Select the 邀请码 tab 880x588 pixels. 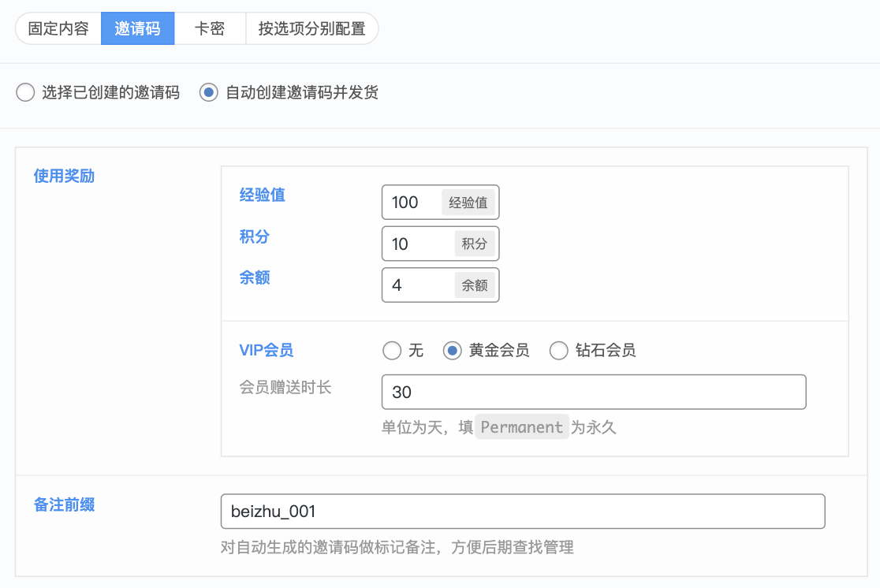[137, 28]
